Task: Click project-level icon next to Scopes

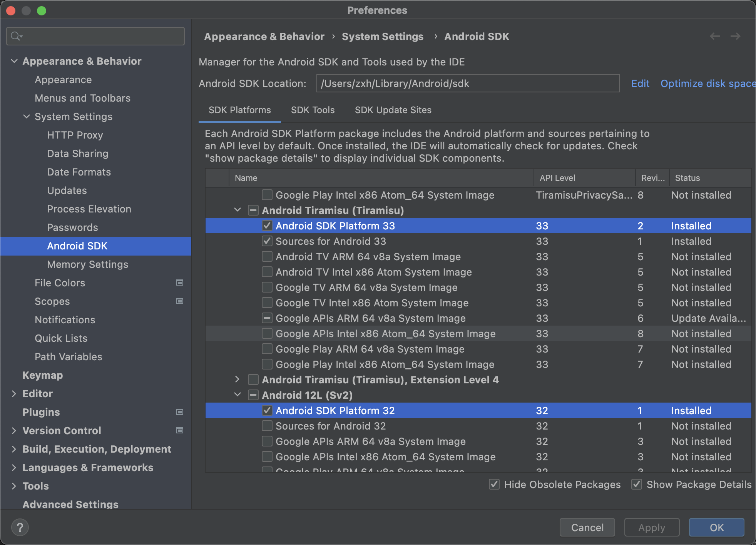Action: click(179, 301)
